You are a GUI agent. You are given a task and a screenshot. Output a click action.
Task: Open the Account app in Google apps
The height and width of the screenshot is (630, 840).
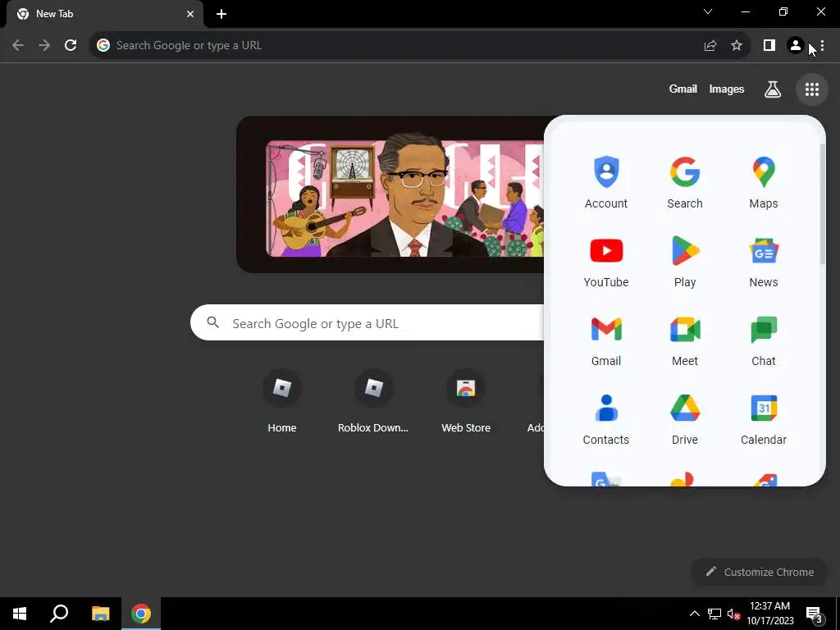[606, 182]
